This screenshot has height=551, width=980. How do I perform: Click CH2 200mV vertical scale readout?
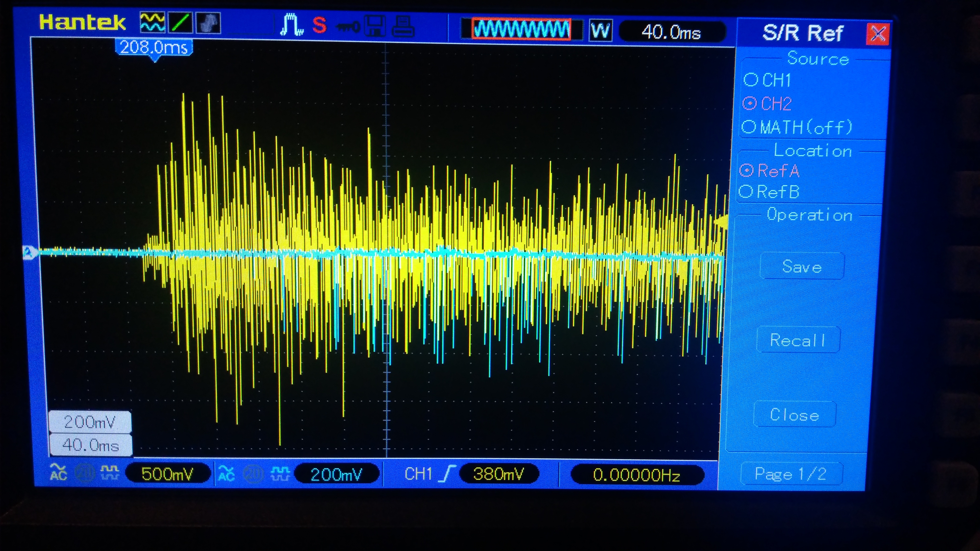337,474
